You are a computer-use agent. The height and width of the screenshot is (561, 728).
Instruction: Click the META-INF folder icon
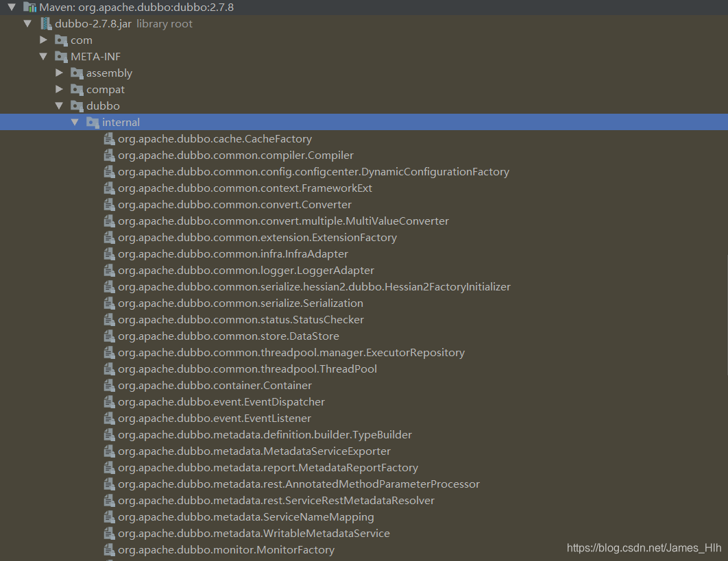click(x=61, y=57)
